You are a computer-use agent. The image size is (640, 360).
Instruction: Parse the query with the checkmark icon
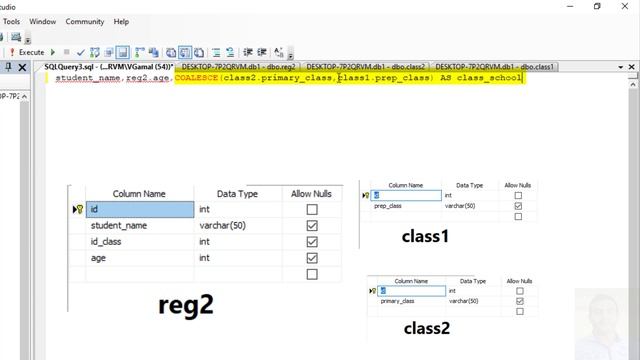pyautogui.click(x=81, y=53)
